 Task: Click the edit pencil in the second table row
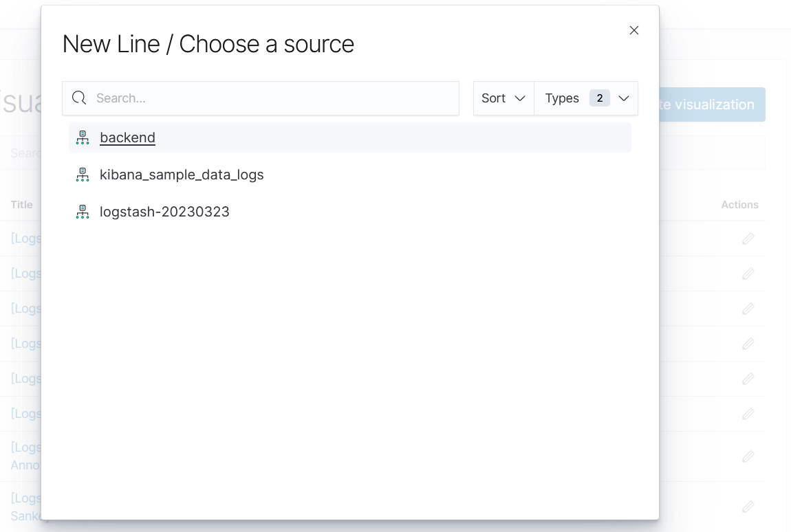(748, 274)
